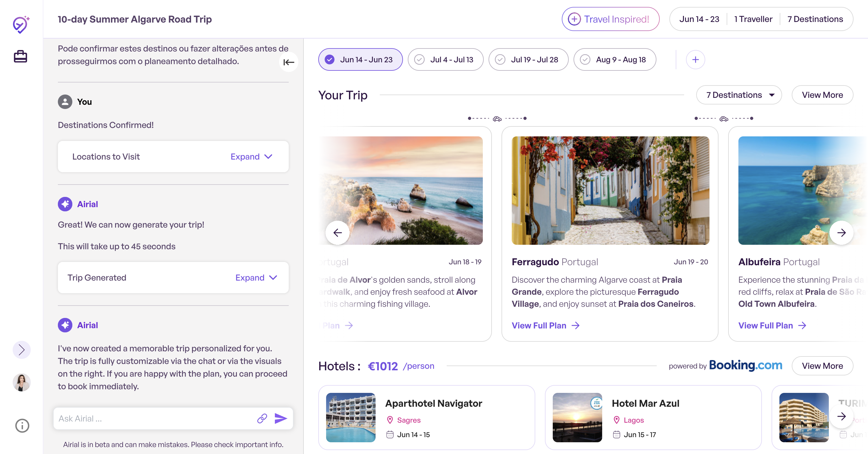Go to next destination card arrow

pos(841,232)
